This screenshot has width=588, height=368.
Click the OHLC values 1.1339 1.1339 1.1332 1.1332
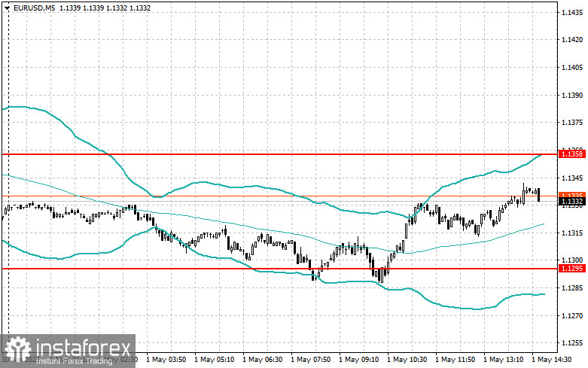click(x=105, y=8)
